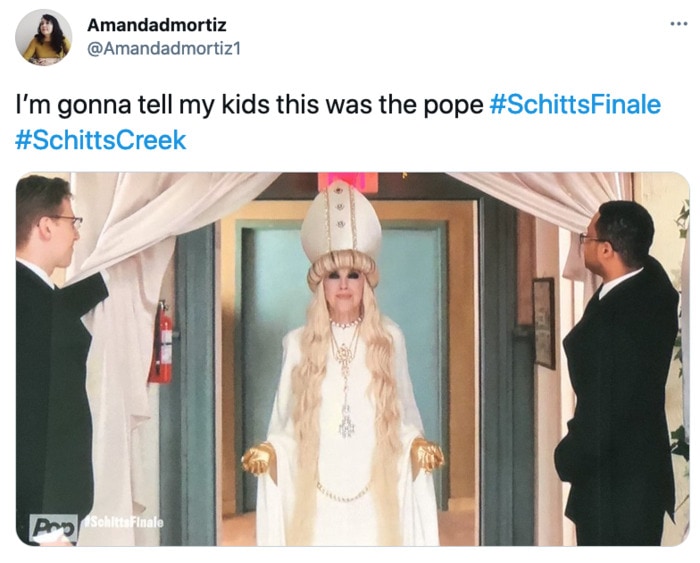Click the blonde woman's face in the photo
The height and width of the screenshot is (563, 700).
click(x=342, y=290)
